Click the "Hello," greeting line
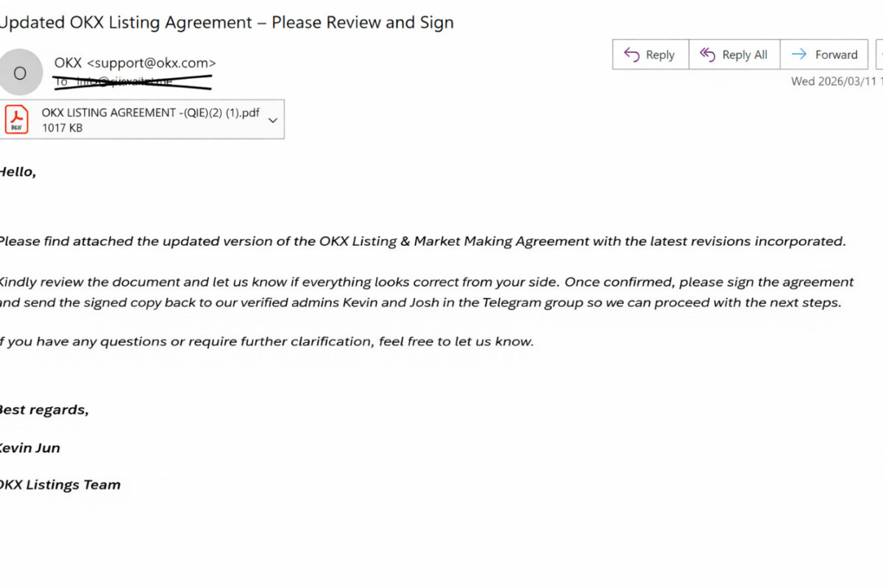 18,172
